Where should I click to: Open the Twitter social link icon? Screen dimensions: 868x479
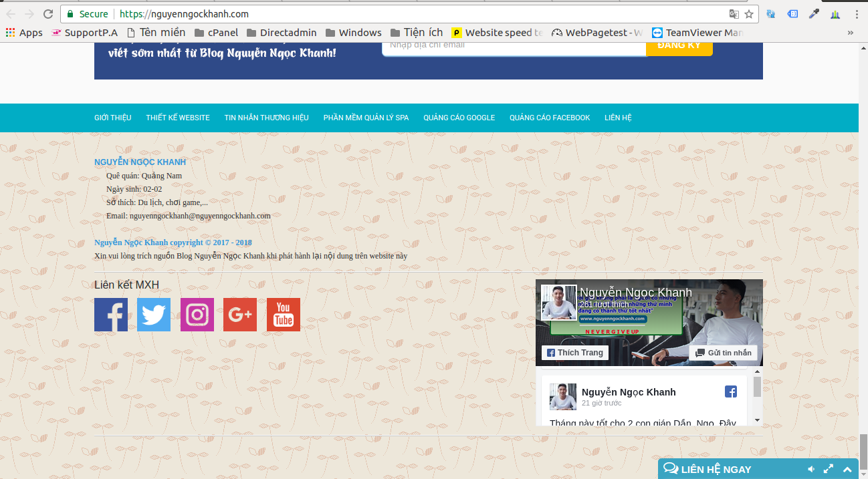[154, 315]
